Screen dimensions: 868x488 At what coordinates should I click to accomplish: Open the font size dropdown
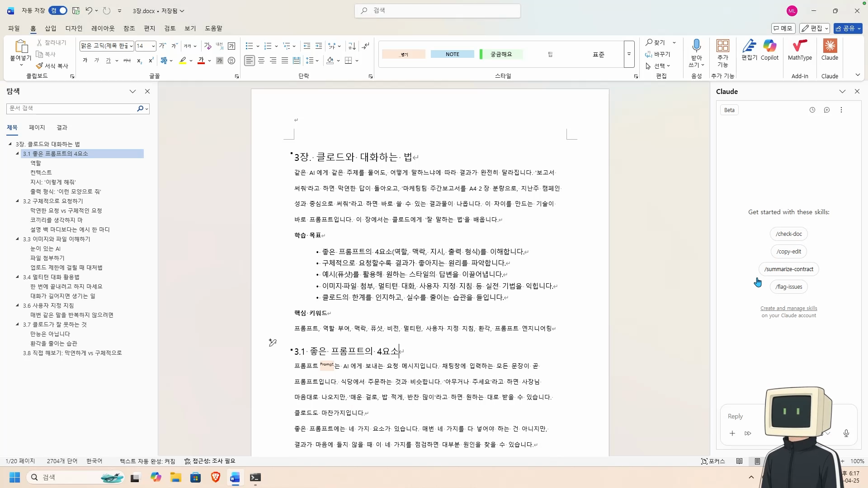point(153,46)
